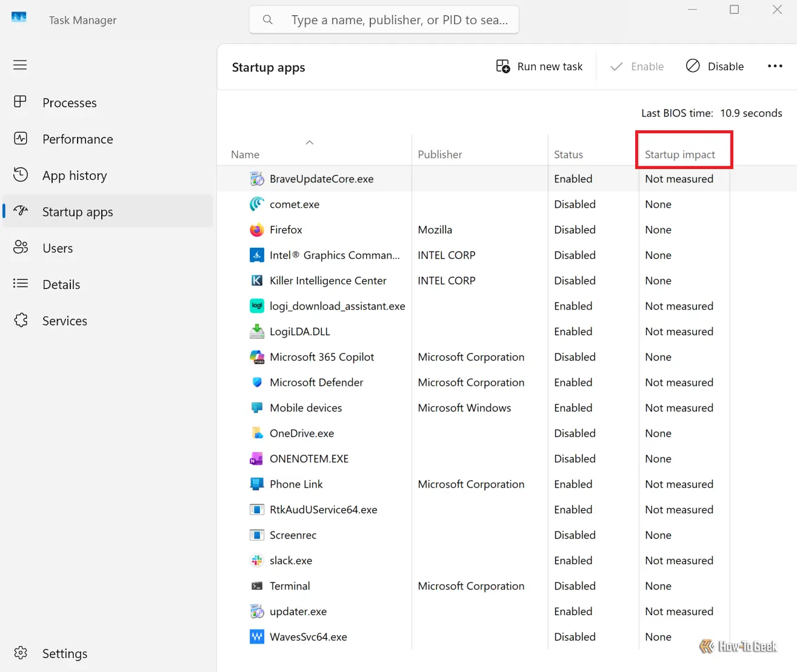Click the search magnifier icon
Screen dimensions: 797x672
pos(267,20)
